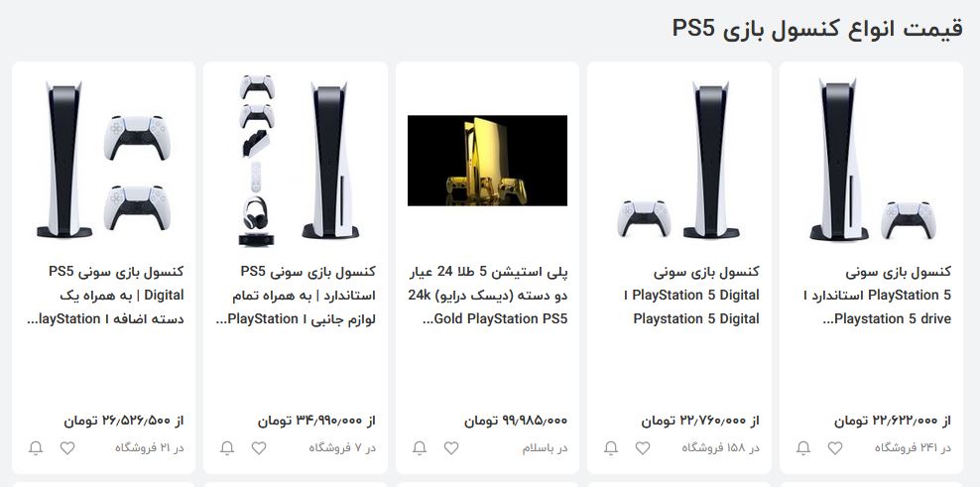Image resolution: width=980 pixels, height=487 pixels.
Task: Favorite the PlayStation 5 Digital console
Action: [x=643, y=448]
